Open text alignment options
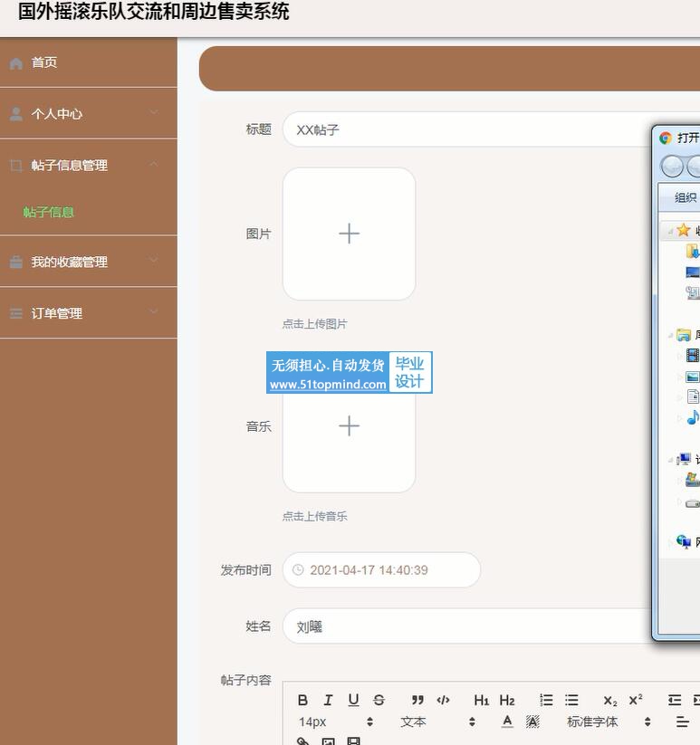 coord(683,721)
